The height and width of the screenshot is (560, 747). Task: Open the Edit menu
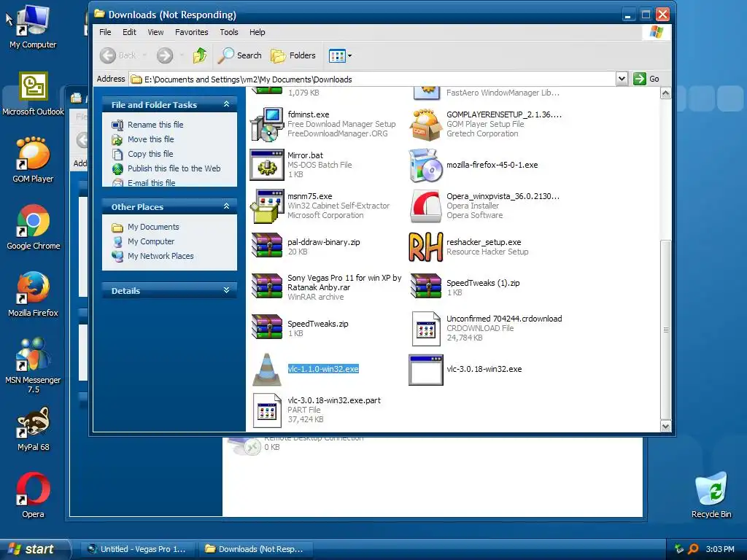pyautogui.click(x=129, y=32)
